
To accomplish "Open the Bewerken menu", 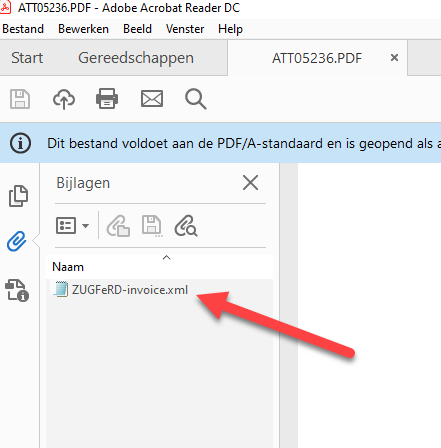I will click(83, 29).
